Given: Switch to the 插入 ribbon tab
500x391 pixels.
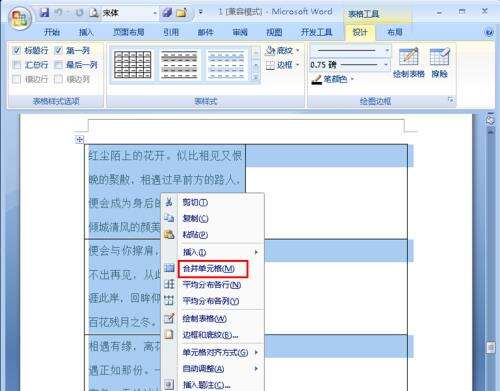Looking at the screenshot, I should pos(86,32).
